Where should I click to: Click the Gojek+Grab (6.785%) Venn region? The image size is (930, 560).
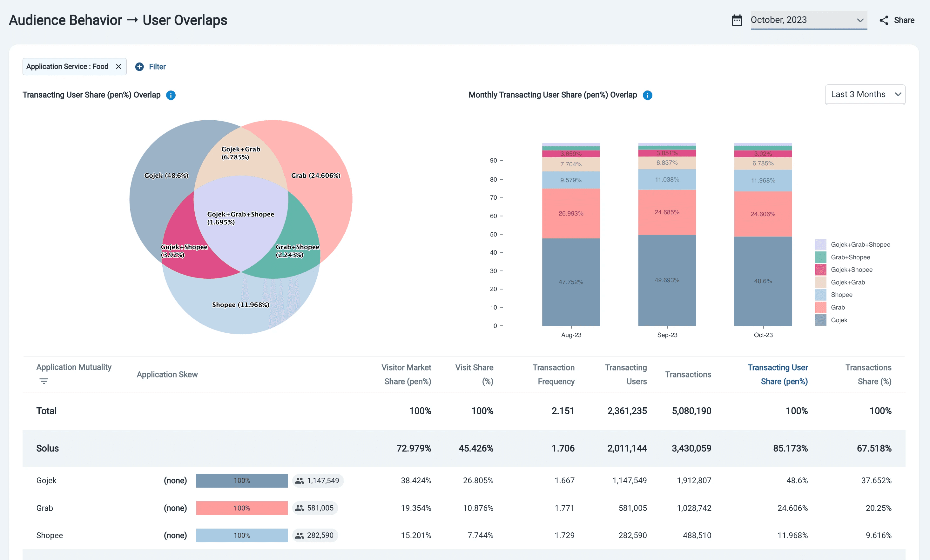click(x=241, y=158)
